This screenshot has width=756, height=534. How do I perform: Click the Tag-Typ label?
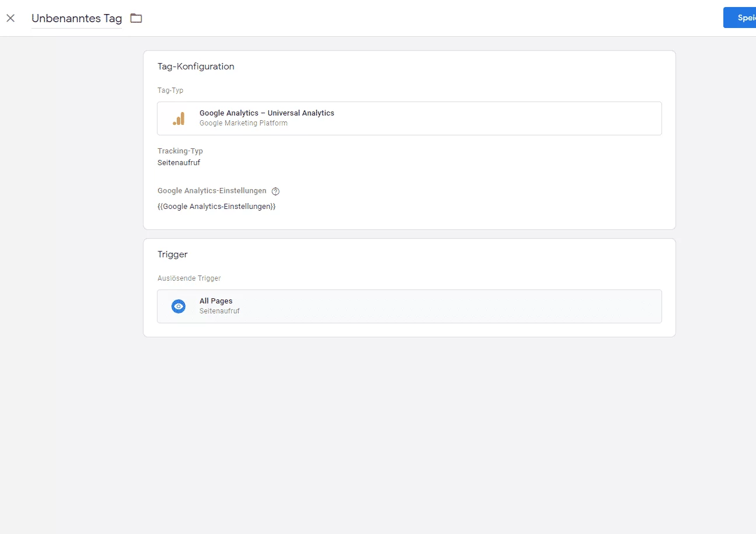(170, 90)
